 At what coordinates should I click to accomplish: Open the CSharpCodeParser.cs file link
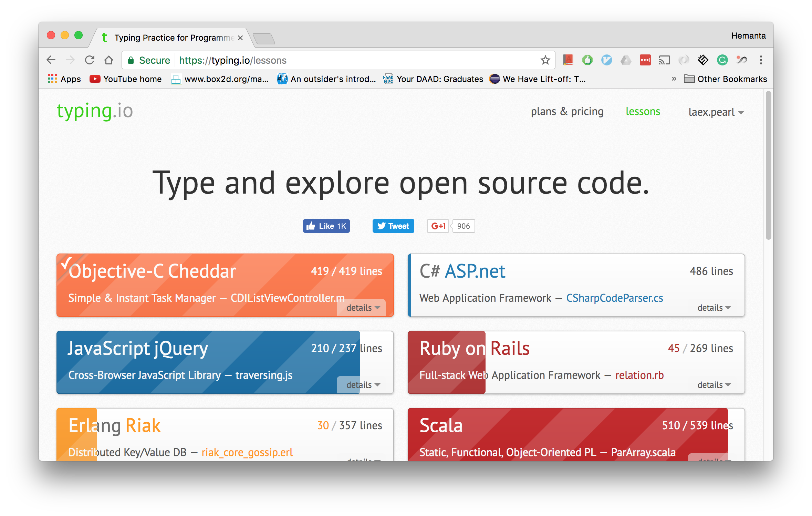pos(615,298)
